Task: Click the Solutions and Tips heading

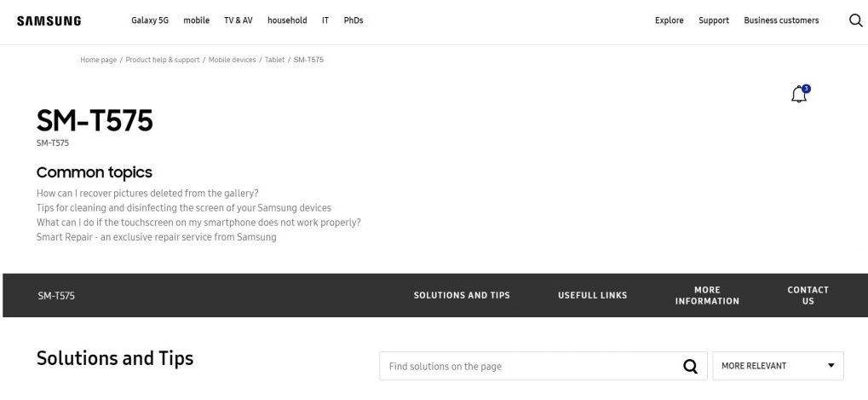Action: click(115, 358)
